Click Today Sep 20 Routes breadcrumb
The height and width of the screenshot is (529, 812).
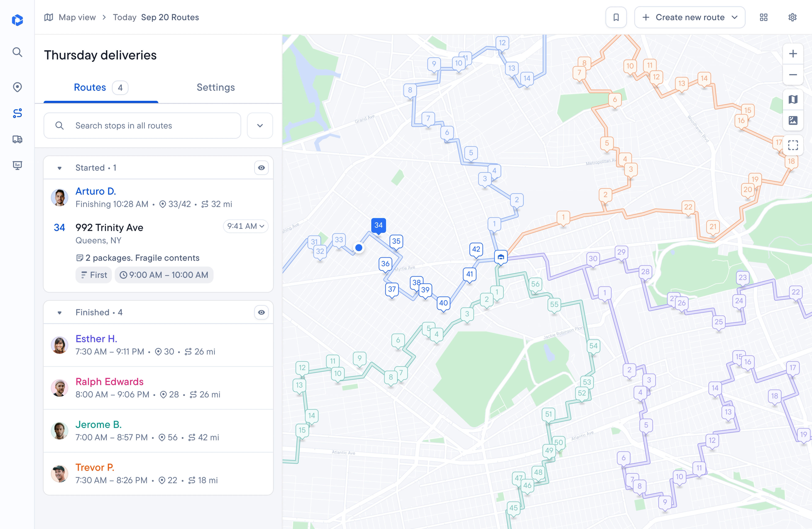coord(156,17)
